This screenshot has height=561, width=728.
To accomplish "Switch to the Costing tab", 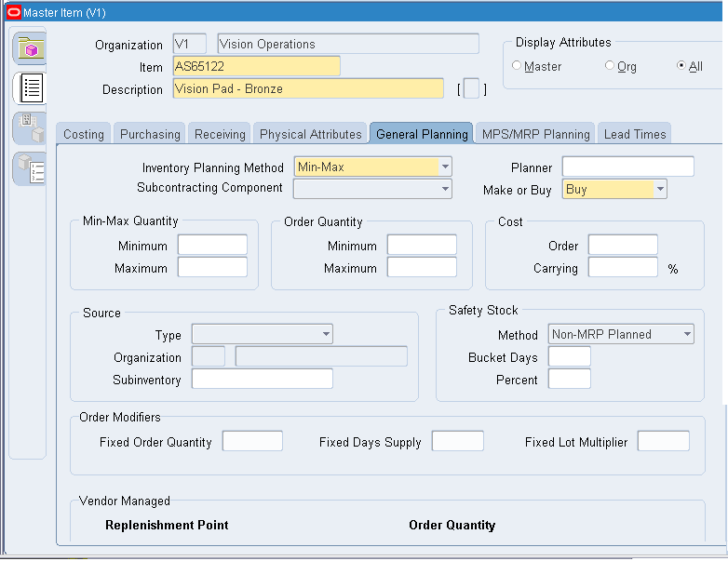I will click(84, 134).
